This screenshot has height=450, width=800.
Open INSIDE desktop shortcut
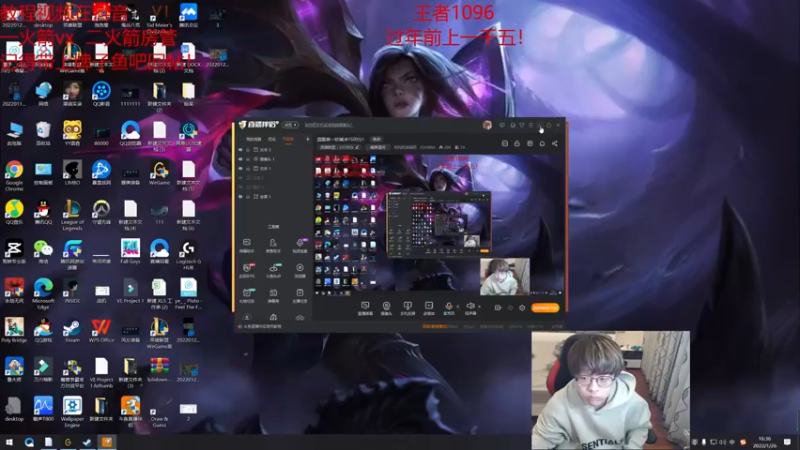click(x=72, y=291)
